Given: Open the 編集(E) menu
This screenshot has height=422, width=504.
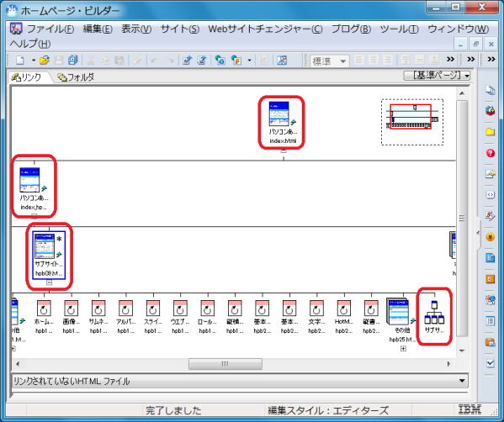Looking at the screenshot, I should 98,29.
